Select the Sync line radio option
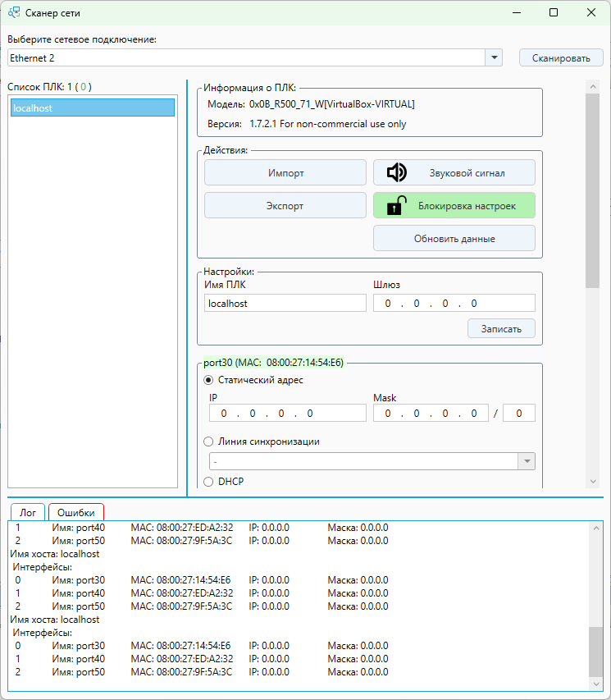Image resolution: width=611 pixels, height=700 pixels. tap(208, 442)
